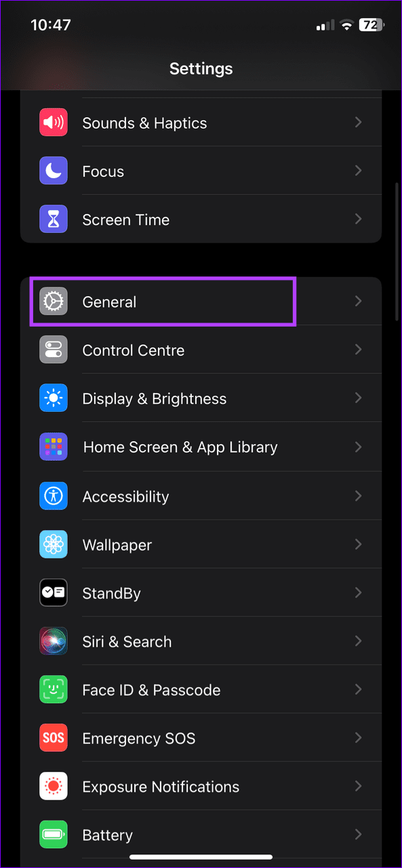Select the Control Centre toggles icon

[53, 350]
